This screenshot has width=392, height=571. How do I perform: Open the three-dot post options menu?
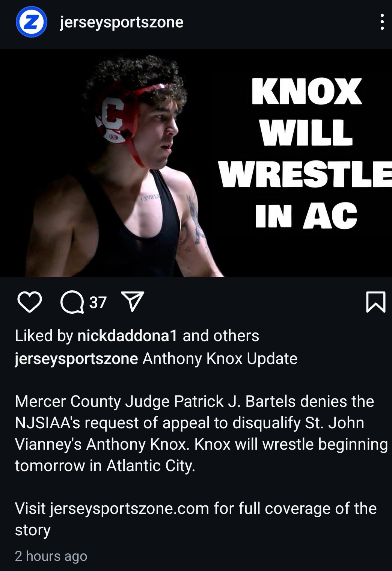[x=382, y=22]
